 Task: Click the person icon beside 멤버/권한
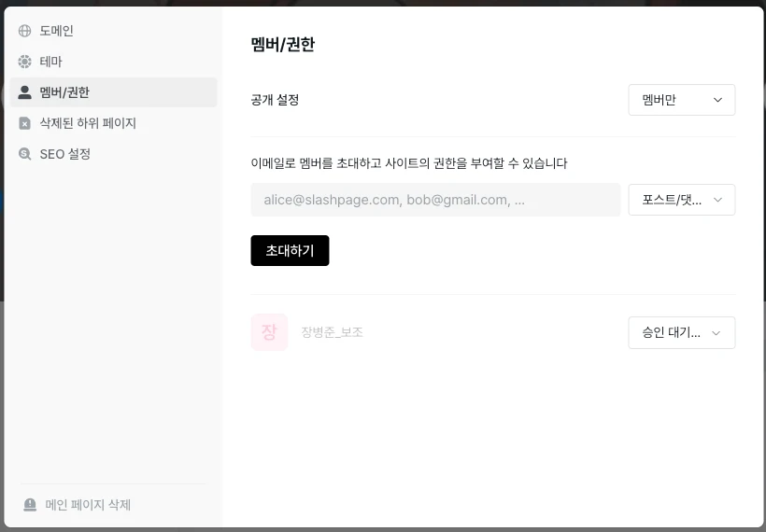tap(25, 92)
